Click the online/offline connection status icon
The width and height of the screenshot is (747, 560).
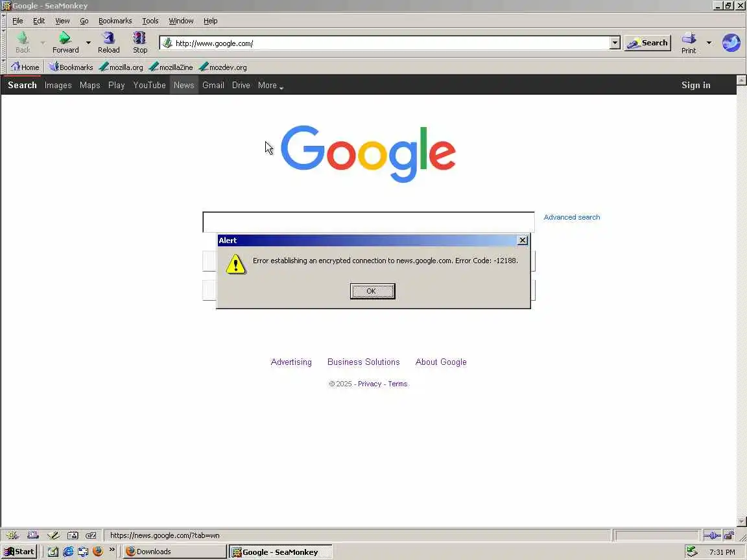(x=712, y=536)
